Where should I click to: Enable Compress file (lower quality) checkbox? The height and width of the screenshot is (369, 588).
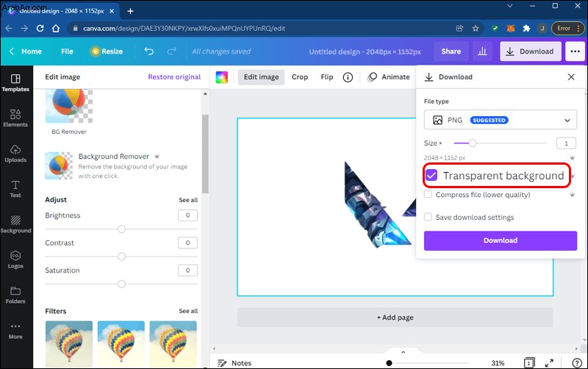[x=428, y=194]
